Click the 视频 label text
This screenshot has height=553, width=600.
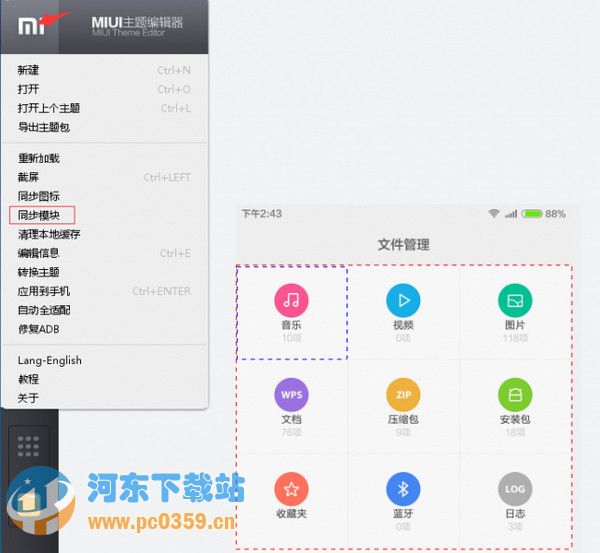coord(403,325)
